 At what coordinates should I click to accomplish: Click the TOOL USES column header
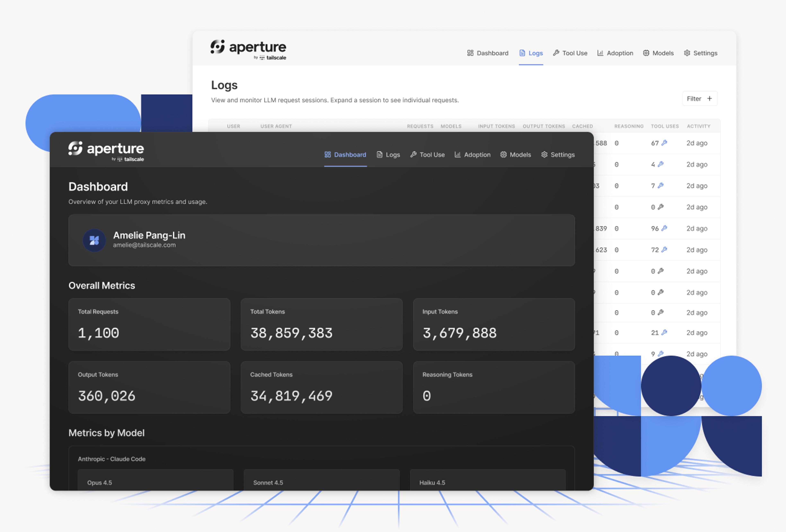(665, 126)
